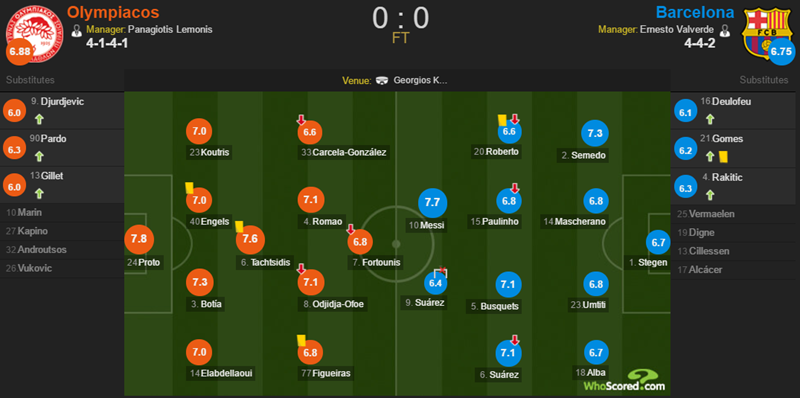Click the yellow card icon above Figueiras
The height and width of the screenshot is (398, 800).
click(301, 340)
